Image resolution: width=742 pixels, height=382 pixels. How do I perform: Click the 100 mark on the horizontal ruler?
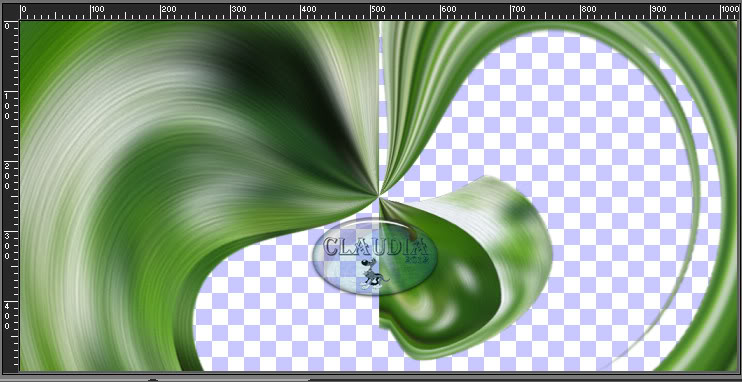pos(97,9)
